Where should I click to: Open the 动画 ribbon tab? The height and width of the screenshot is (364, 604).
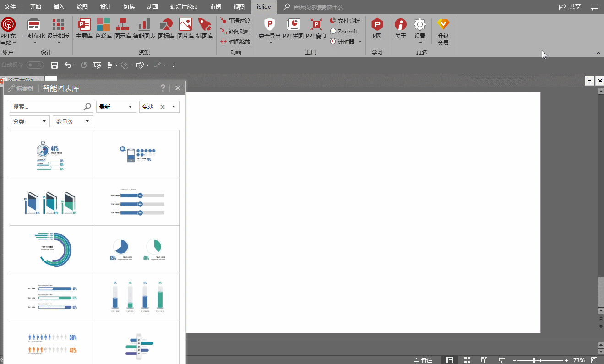pos(152,7)
